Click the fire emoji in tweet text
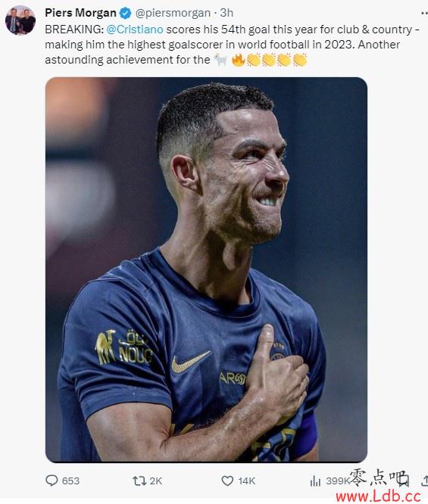The height and width of the screenshot is (504, 428). (239, 60)
